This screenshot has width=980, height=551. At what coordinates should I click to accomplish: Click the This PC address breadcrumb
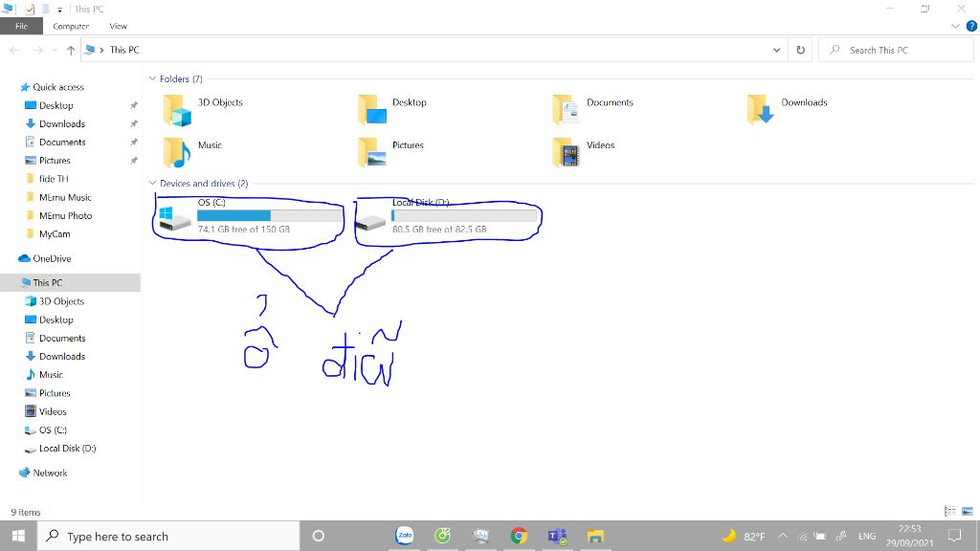click(x=124, y=50)
